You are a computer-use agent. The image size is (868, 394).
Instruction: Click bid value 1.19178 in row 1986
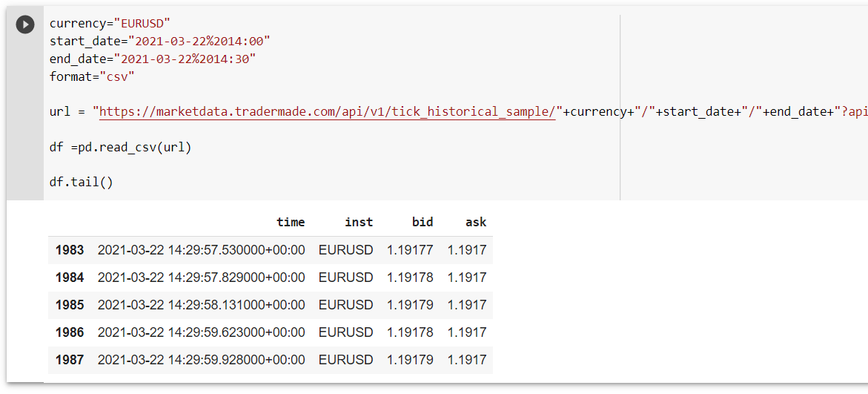point(410,332)
